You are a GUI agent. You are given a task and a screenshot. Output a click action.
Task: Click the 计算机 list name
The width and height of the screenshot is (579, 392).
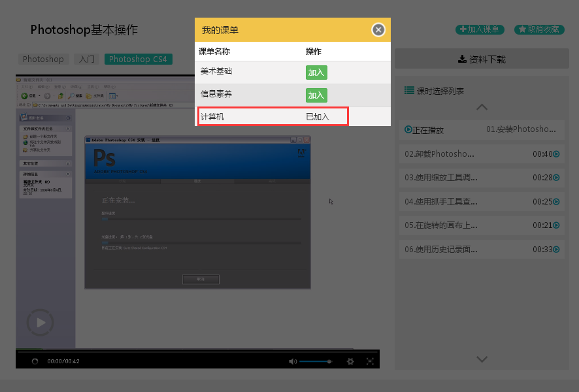(212, 117)
